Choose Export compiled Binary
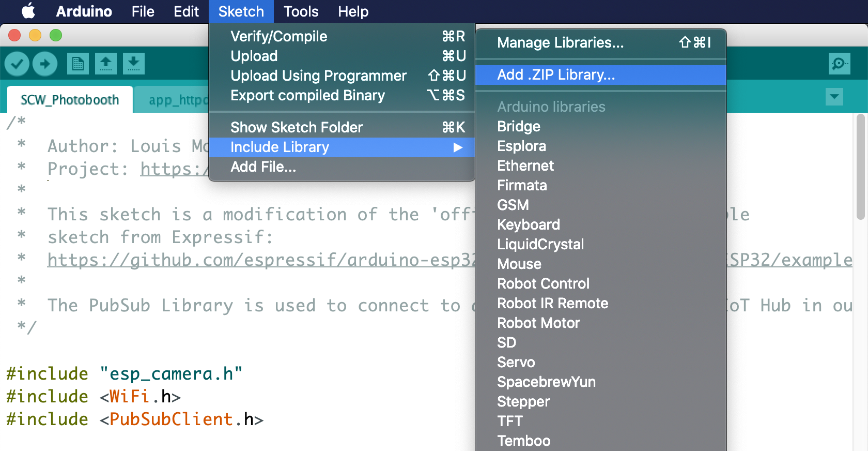The height and width of the screenshot is (451, 868). pyautogui.click(x=342, y=95)
